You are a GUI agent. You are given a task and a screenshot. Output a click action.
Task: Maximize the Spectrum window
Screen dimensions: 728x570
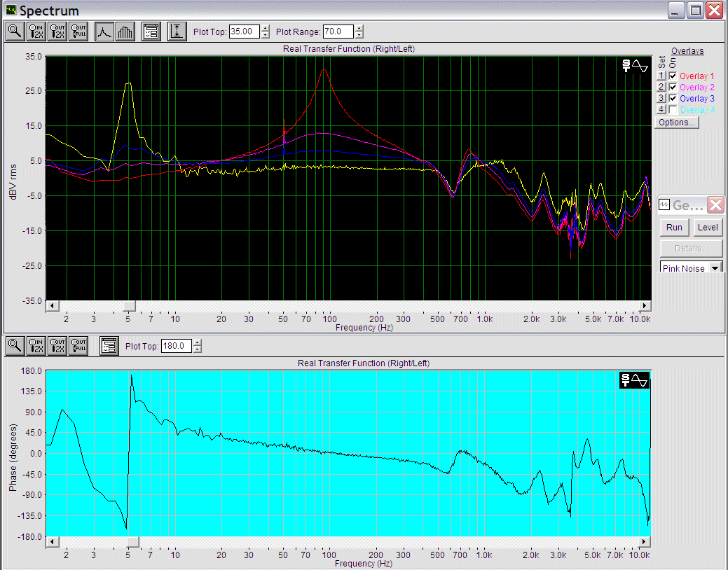pos(696,10)
